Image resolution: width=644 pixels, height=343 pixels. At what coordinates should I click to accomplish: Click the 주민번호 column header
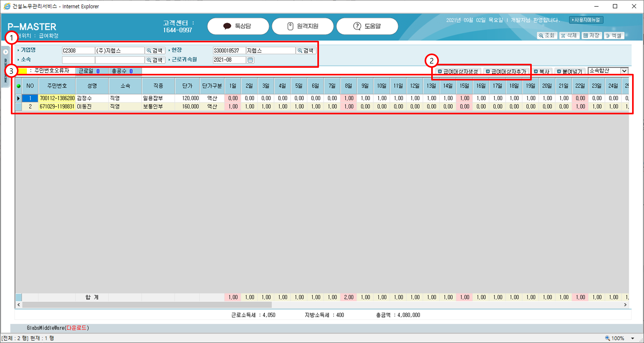tap(57, 86)
